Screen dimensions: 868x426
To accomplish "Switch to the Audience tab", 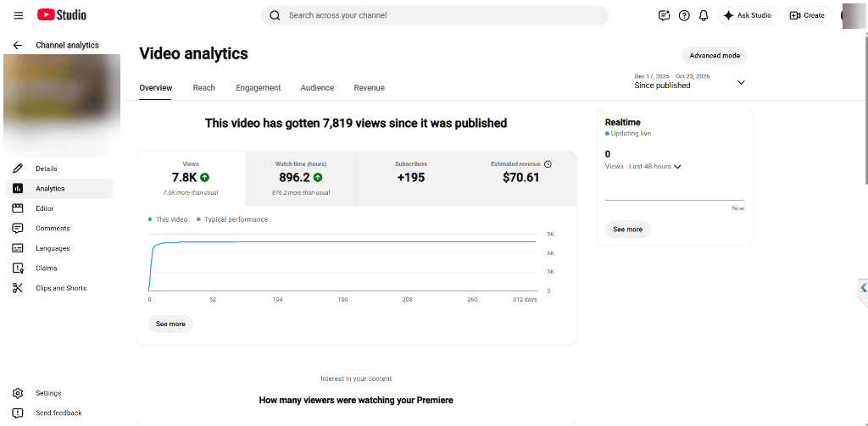I will coord(317,87).
